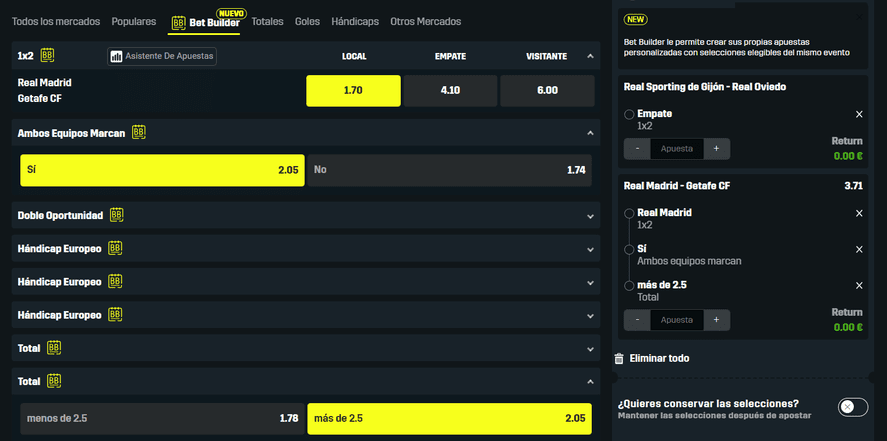Viewport: 887px width, 441px height.
Task: Expand the Doble Oportunidad market
Action: click(x=590, y=216)
